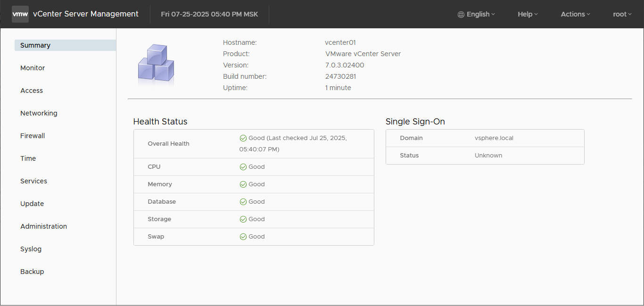Click the Version: label
This screenshot has height=306, width=644.
point(236,65)
